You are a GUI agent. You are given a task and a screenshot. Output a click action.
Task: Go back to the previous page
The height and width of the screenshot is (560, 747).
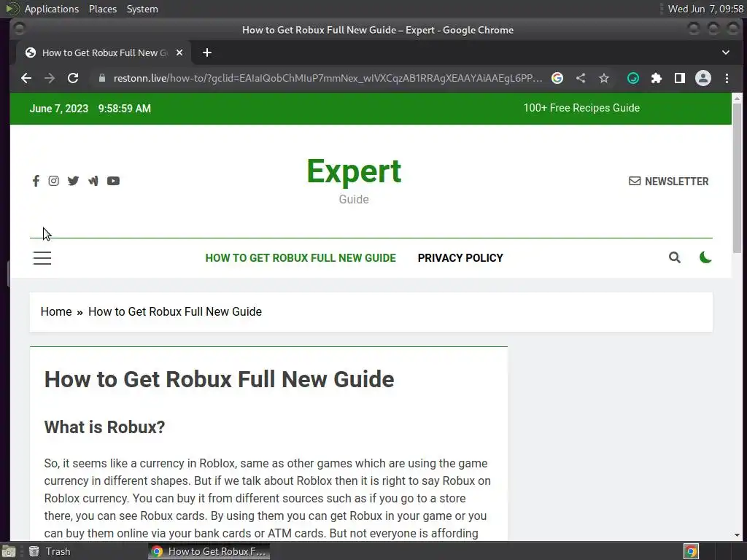point(26,78)
